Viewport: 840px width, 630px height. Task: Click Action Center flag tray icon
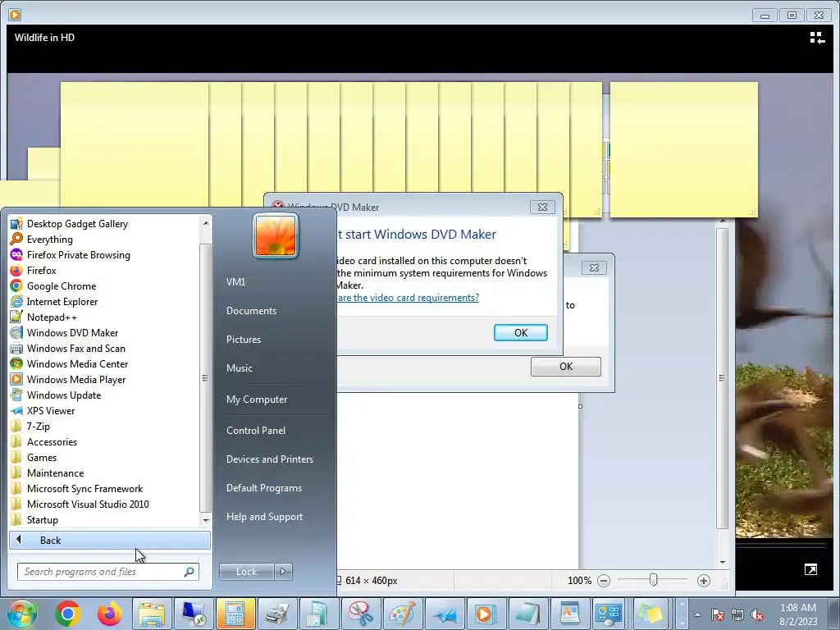click(x=718, y=614)
